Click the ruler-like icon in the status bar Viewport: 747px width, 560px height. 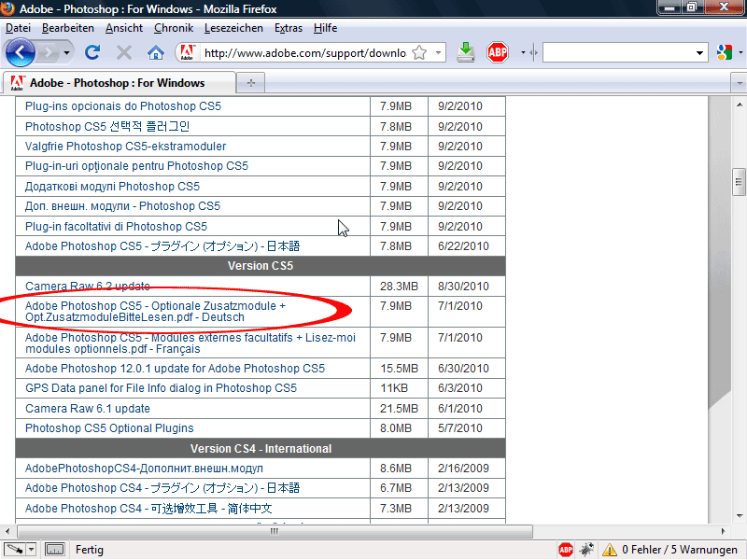pos(55,550)
